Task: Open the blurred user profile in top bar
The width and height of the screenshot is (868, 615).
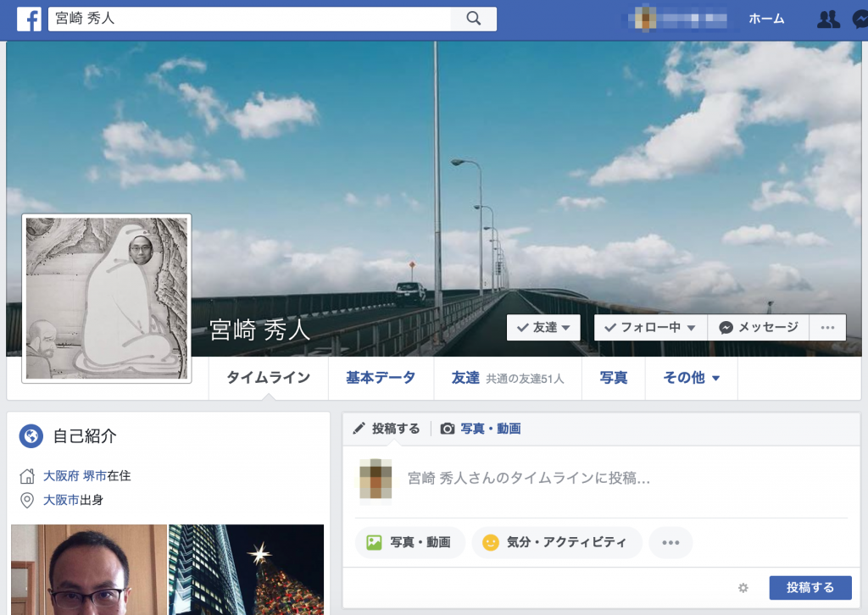Action: point(681,19)
